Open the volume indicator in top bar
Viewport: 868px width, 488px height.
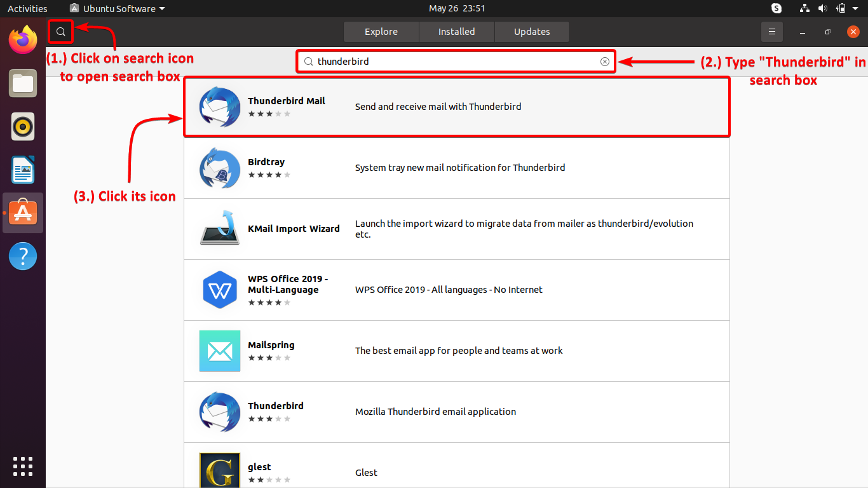pyautogui.click(x=824, y=8)
